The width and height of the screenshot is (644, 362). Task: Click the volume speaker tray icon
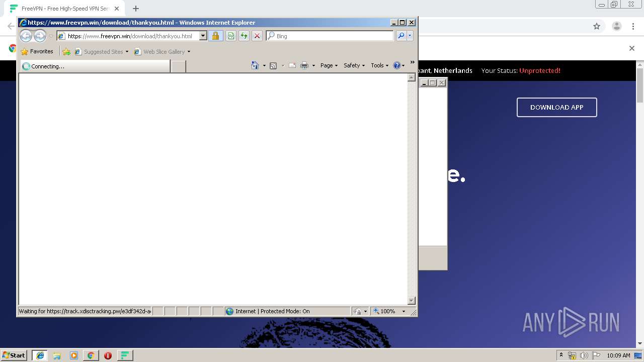584,355
